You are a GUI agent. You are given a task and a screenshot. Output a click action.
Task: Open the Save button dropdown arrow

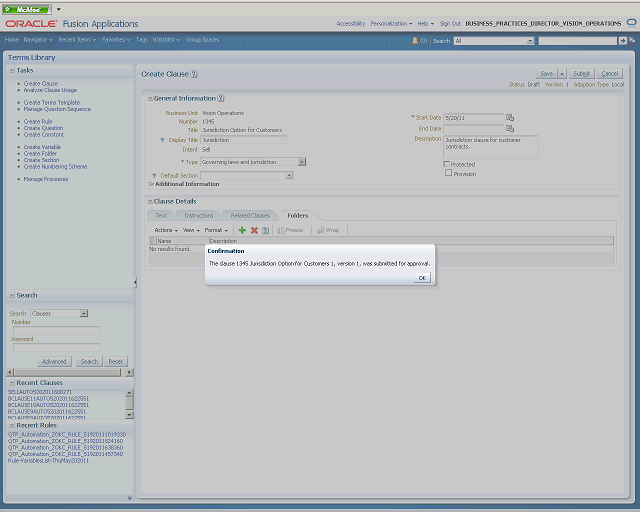coord(562,74)
